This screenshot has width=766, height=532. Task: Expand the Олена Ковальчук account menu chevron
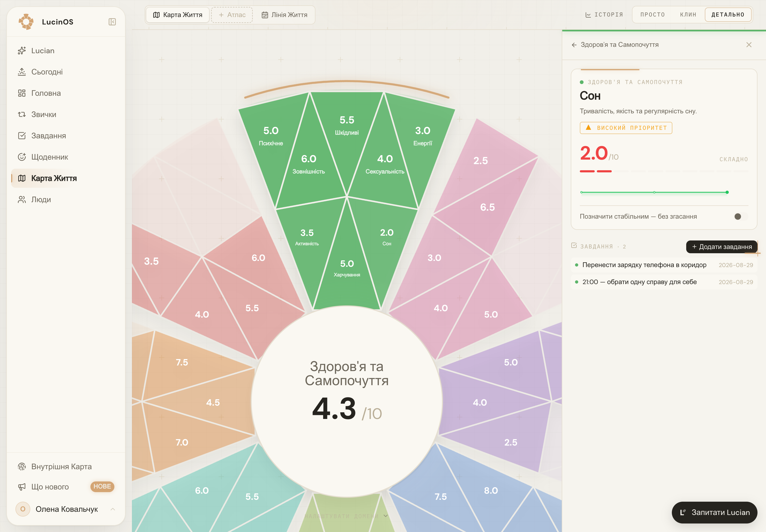[x=113, y=509]
